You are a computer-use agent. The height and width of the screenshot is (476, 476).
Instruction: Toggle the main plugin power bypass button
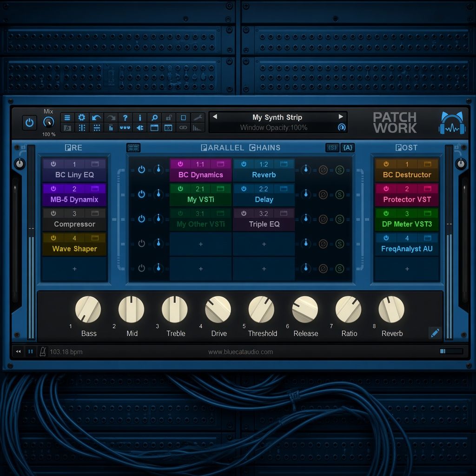(29, 123)
